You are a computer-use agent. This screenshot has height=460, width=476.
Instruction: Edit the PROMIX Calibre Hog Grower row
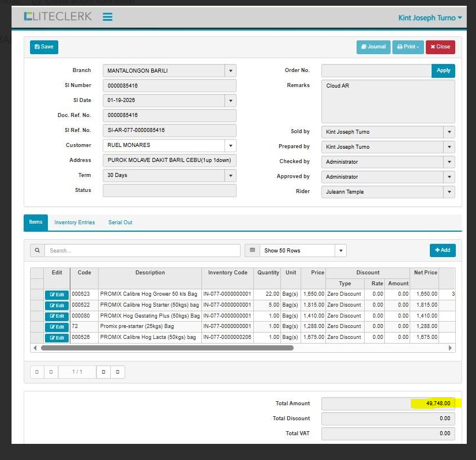click(57, 295)
